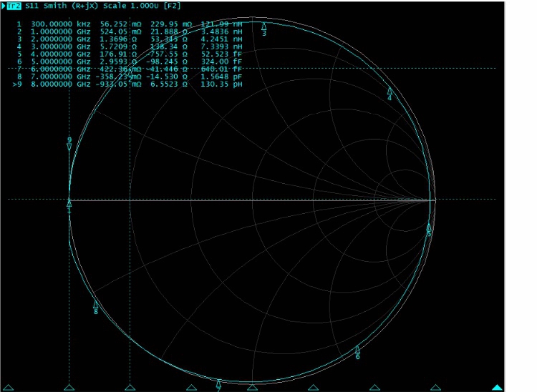This screenshot has width=537, height=392.
Task: Click marker 4 on the upper-right arc
Action: 390,94
